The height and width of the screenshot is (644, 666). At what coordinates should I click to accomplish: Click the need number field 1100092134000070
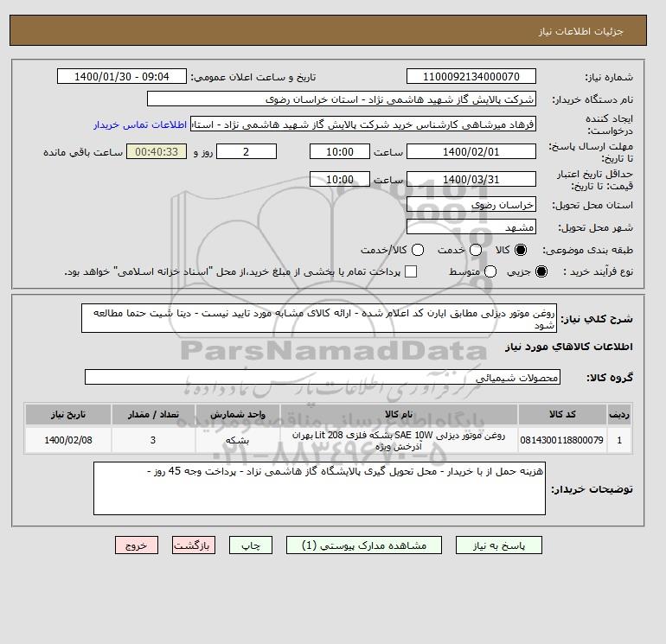point(471,76)
